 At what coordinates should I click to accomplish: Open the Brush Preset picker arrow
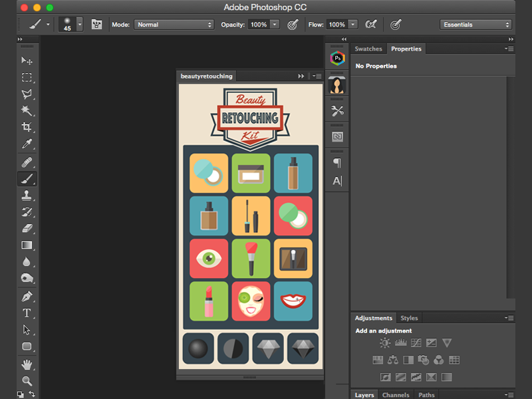[80, 25]
